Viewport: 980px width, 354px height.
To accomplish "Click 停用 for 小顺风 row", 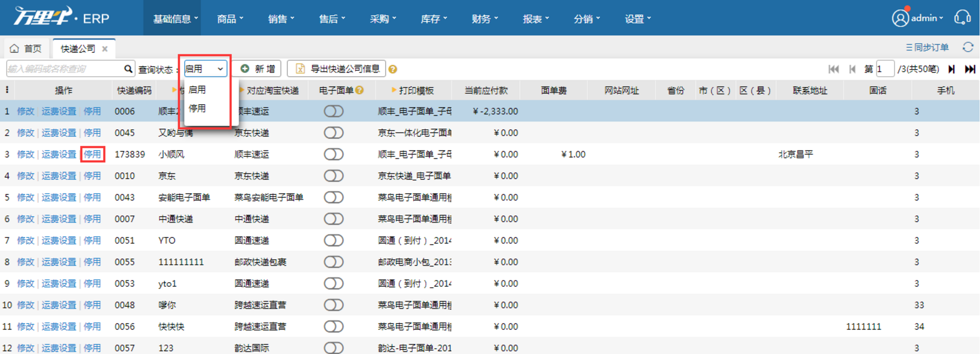I will [92, 154].
